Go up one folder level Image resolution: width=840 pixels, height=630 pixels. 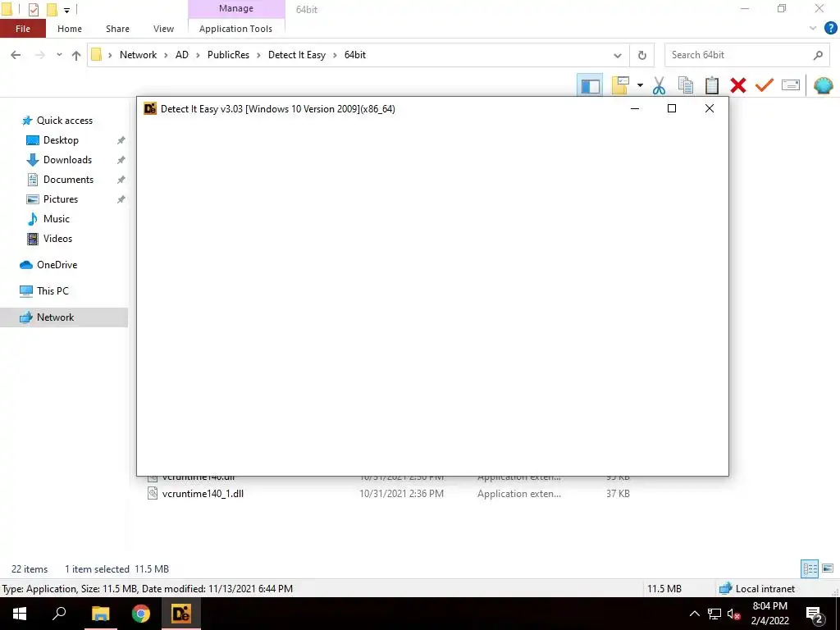pyautogui.click(x=76, y=55)
